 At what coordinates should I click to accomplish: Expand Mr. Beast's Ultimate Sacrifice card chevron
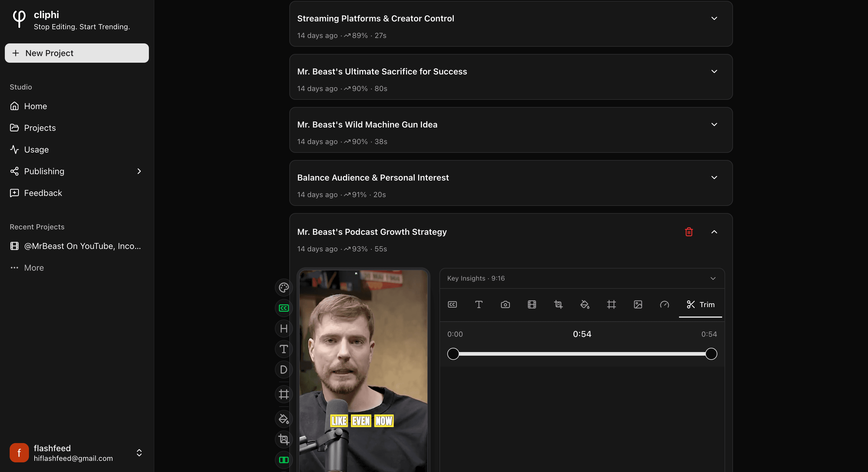(714, 71)
